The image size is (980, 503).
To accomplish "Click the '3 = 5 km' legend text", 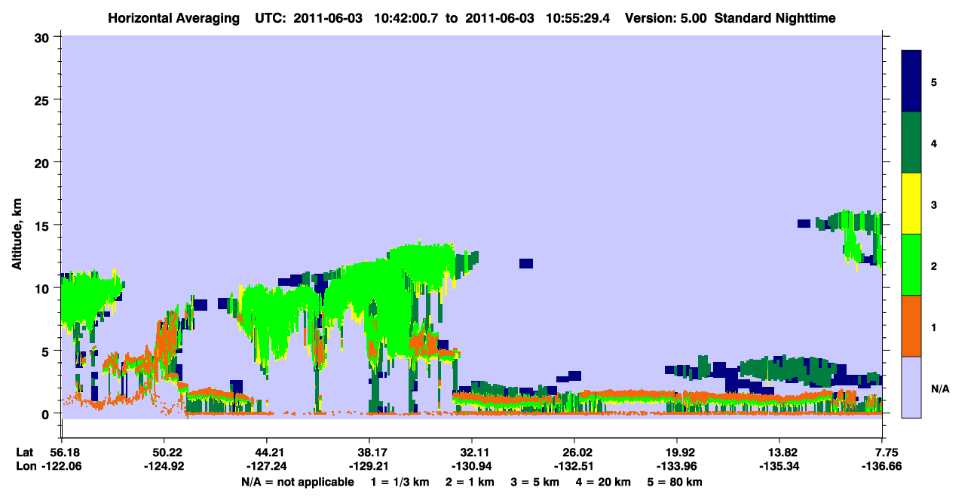I will [x=535, y=482].
